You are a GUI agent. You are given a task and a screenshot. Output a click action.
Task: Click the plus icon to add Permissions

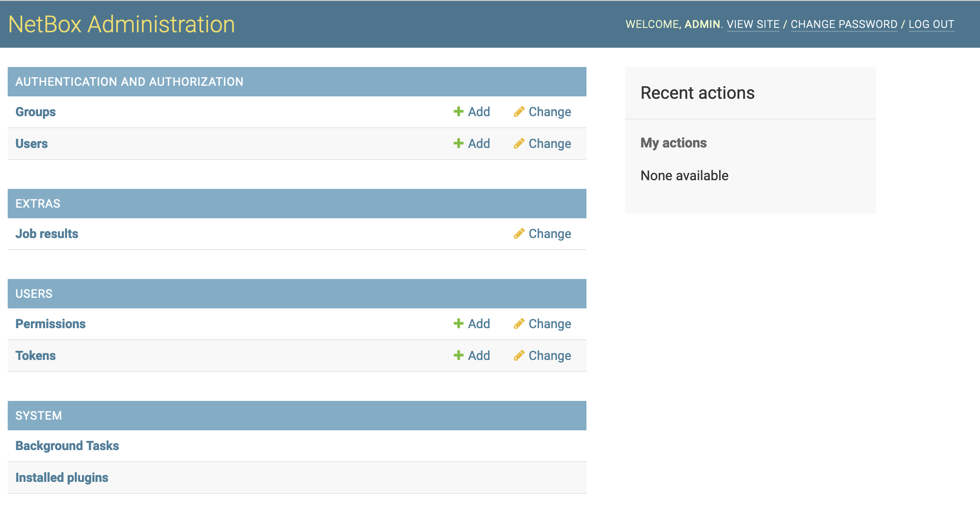[458, 324]
